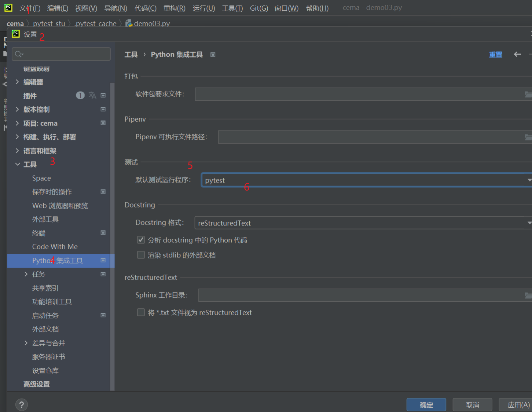Select Space in the settings tree
The width and height of the screenshot is (532, 412).
click(42, 178)
